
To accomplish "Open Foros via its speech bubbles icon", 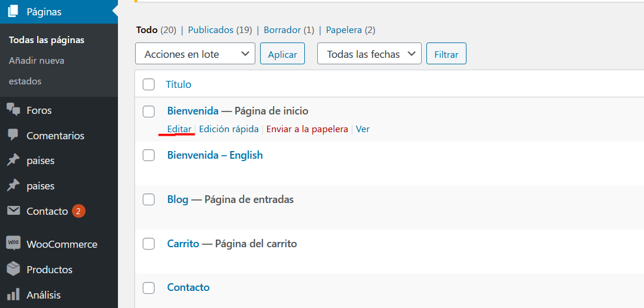I will pyautogui.click(x=13, y=110).
